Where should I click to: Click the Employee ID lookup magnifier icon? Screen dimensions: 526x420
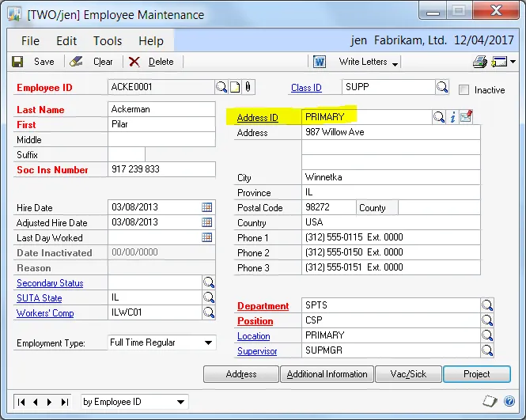click(221, 86)
